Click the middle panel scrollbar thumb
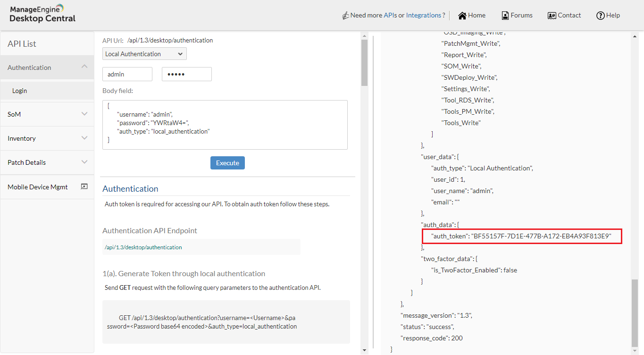644x355 pixels. click(x=364, y=62)
